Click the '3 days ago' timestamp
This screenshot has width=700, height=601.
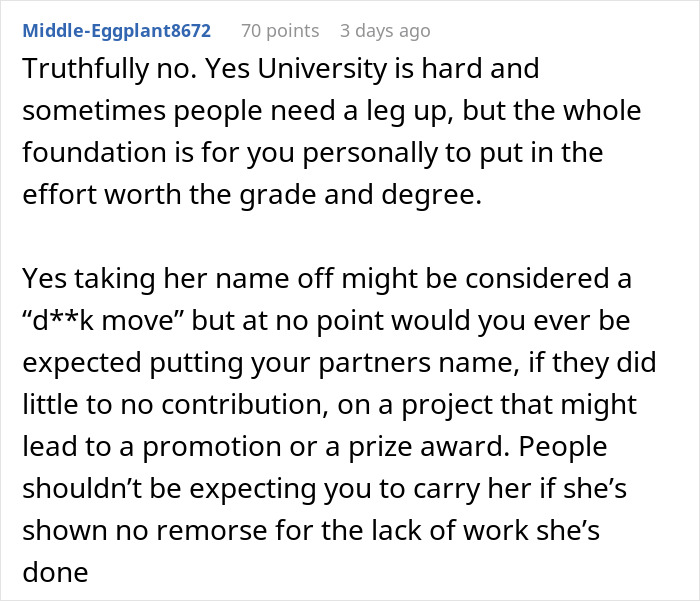[x=385, y=31]
